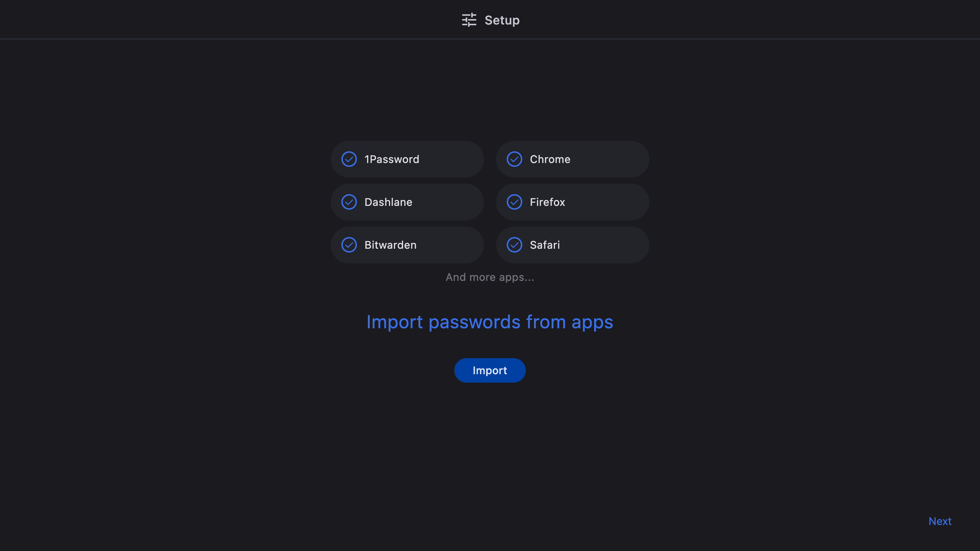980x551 pixels.
Task: Select the Chrome label text
Action: (550, 159)
